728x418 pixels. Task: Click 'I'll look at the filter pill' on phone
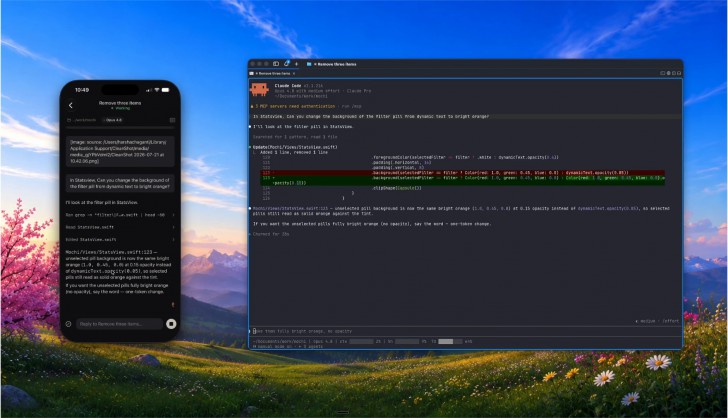click(101, 202)
